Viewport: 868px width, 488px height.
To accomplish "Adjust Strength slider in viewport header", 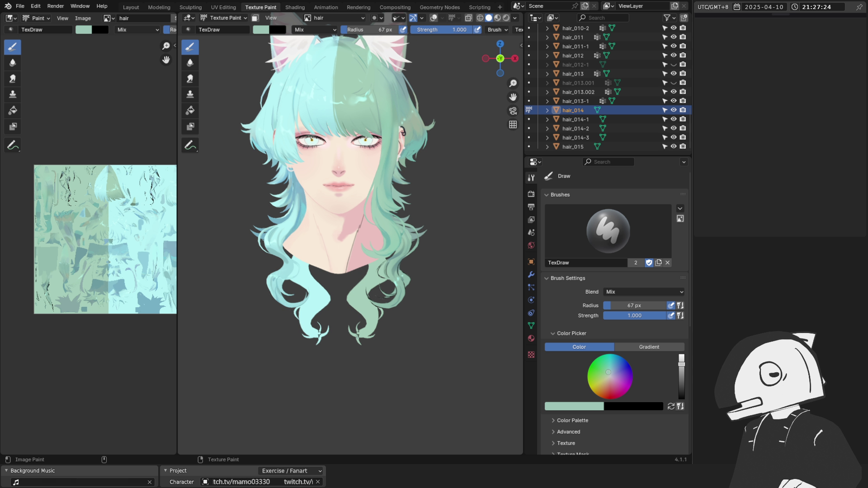I will click(441, 30).
